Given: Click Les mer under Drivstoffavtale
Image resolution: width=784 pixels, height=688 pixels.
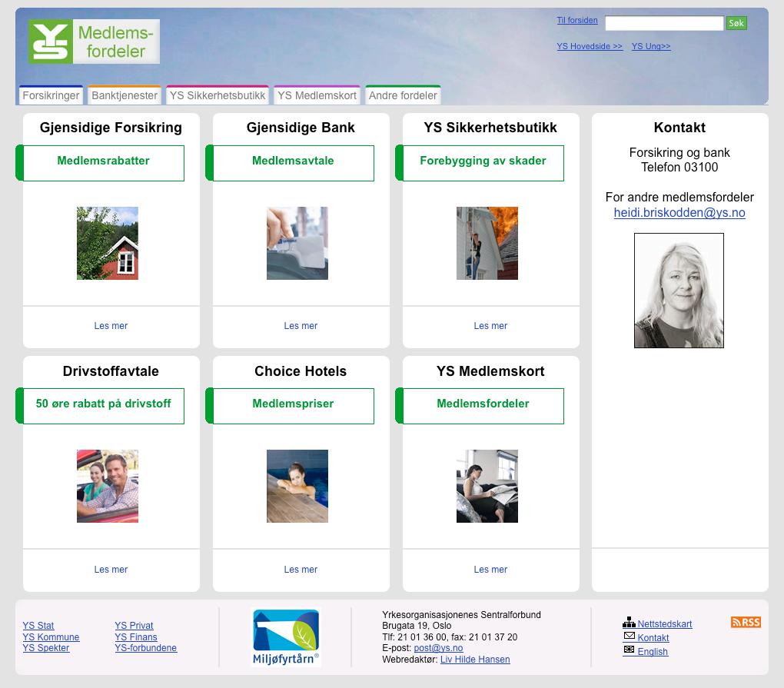Looking at the screenshot, I should pyautogui.click(x=111, y=569).
